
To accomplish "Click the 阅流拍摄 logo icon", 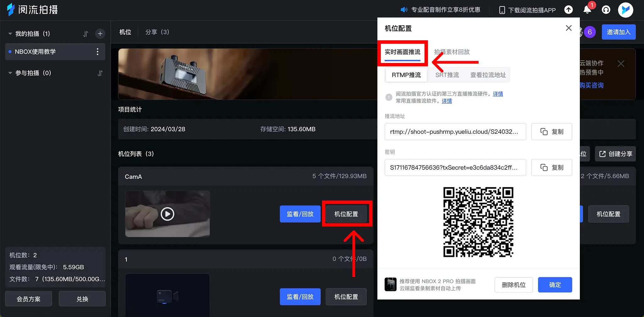I will click(11, 9).
